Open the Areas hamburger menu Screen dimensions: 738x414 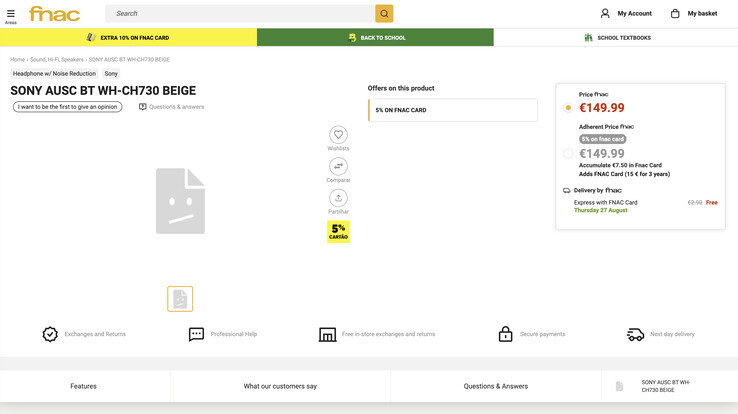point(11,16)
